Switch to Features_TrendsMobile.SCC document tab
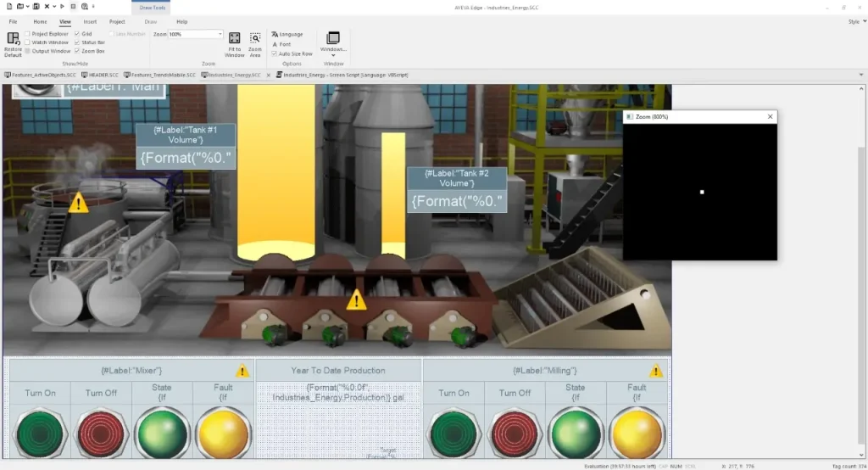The width and height of the screenshot is (868, 470). (x=159, y=75)
